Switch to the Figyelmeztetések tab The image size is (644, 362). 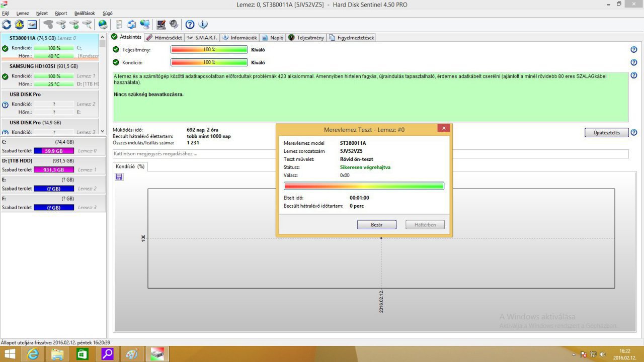(x=352, y=38)
